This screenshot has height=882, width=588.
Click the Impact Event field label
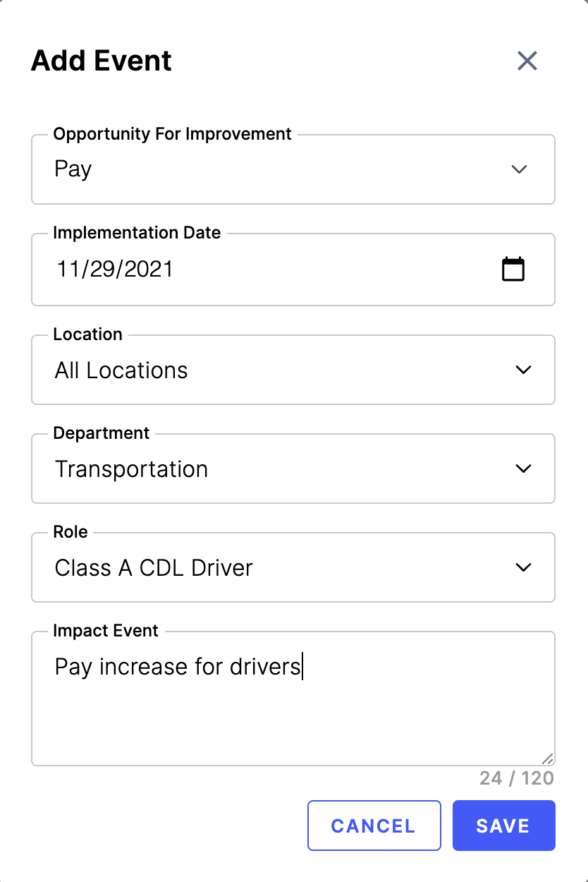coord(106,631)
